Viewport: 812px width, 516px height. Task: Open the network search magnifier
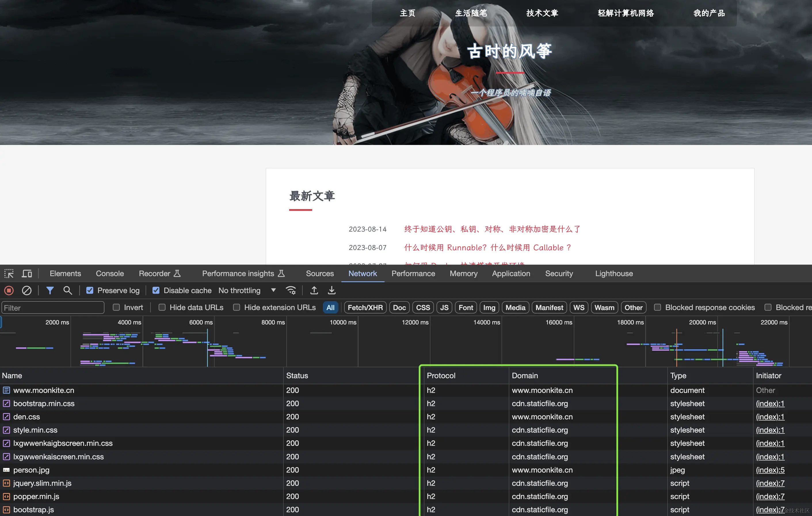(x=67, y=290)
